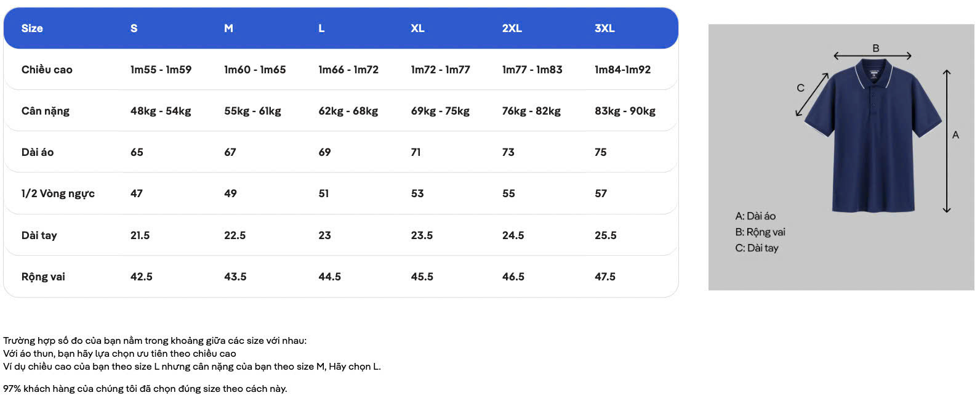This screenshot has width=980, height=419.
Task: Click the diagonal sleeve arrow labeled C
Action: pyautogui.click(x=812, y=94)
